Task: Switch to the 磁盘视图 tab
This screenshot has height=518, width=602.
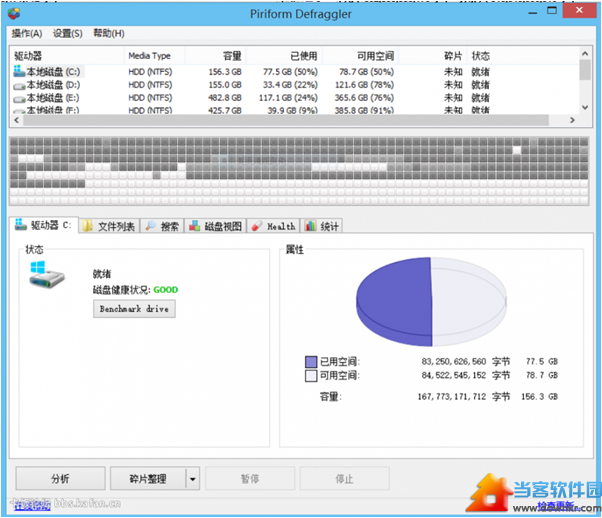Action: click(215, 226)
